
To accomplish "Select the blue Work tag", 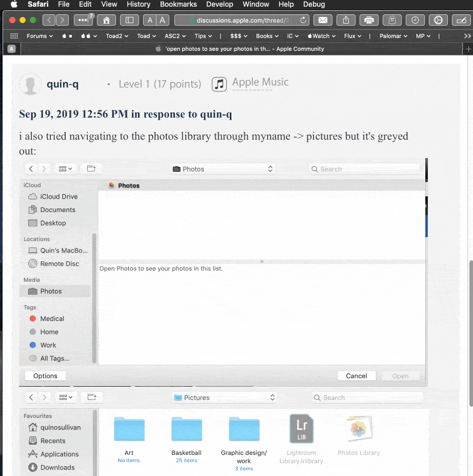I will coord(55,345).
